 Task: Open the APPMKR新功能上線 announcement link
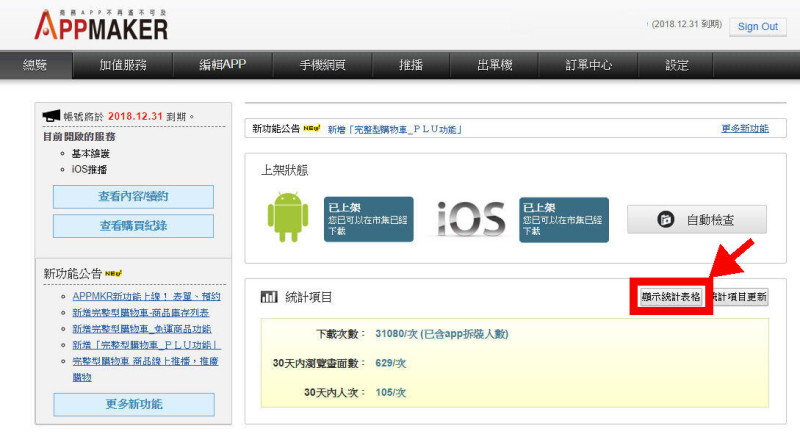(147, 296)
